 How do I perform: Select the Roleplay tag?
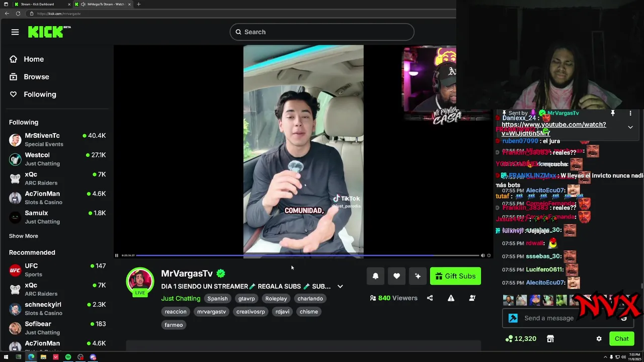276,299
